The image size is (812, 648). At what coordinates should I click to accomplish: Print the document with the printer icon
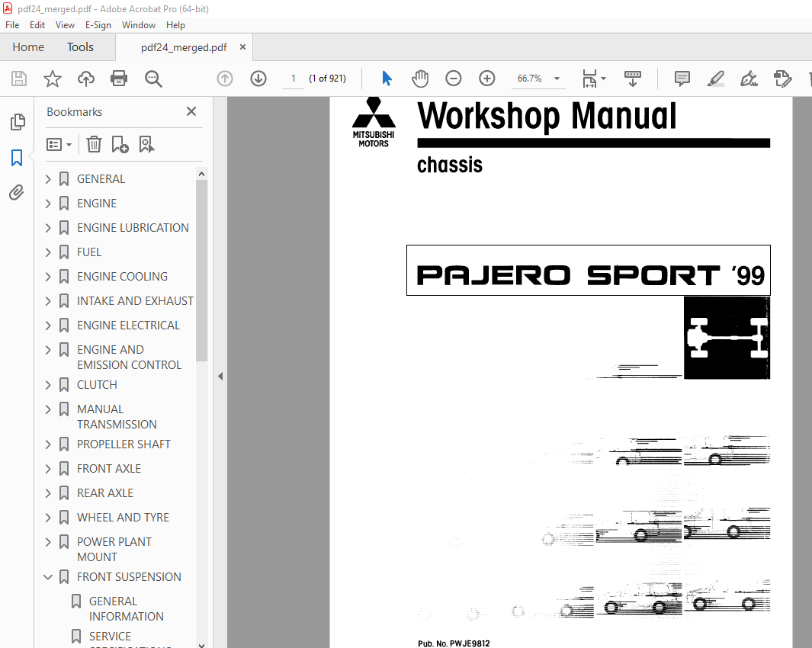click(119, 79)
